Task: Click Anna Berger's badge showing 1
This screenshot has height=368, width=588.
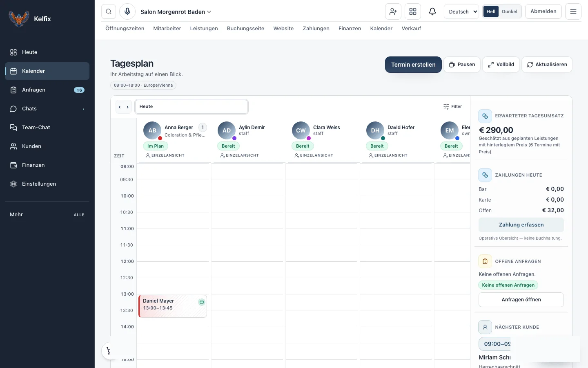Action: point(203,127)
